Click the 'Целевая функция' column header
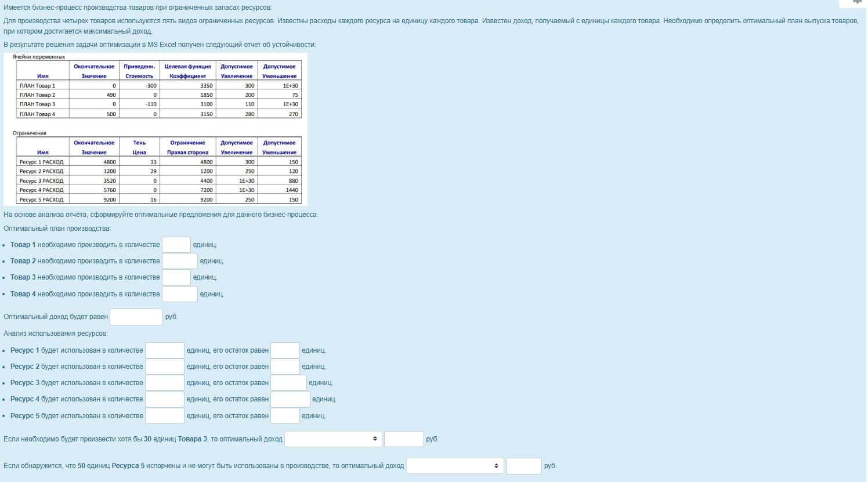This screenshot has width=868, height=482. click(187, 66)
